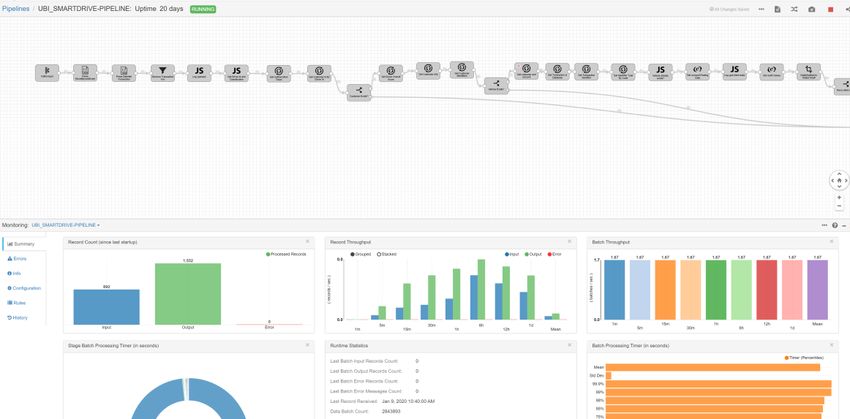Click the green RUNNING status badge

point(203,9)
